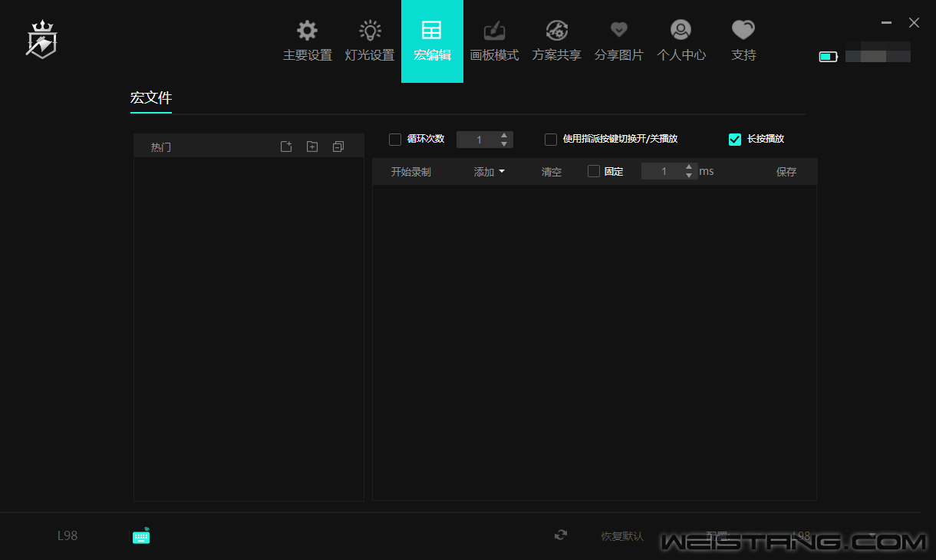Open 画板模式 drawing board icon

coord(494,31)
